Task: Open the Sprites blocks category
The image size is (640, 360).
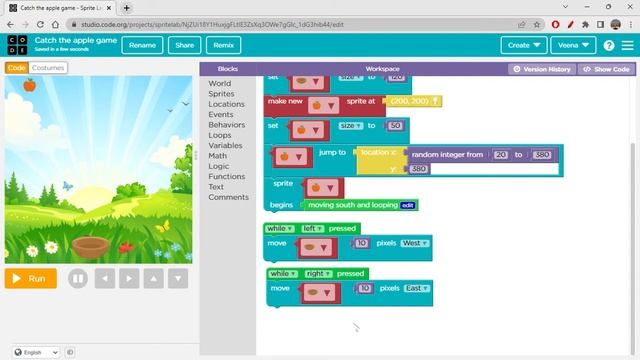Action: (x=221, y=93)
